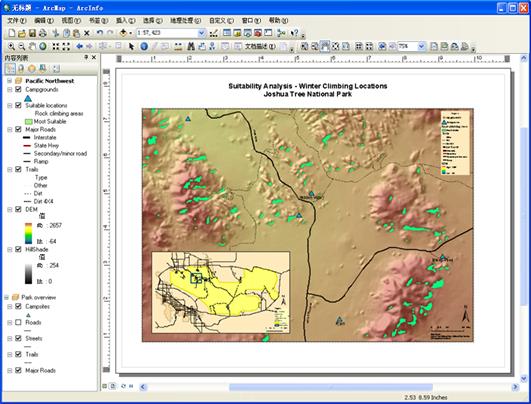Open the 书签 (Bookmarks) menu
This screenshot has width=531, height=404.
tap(98, 21)
